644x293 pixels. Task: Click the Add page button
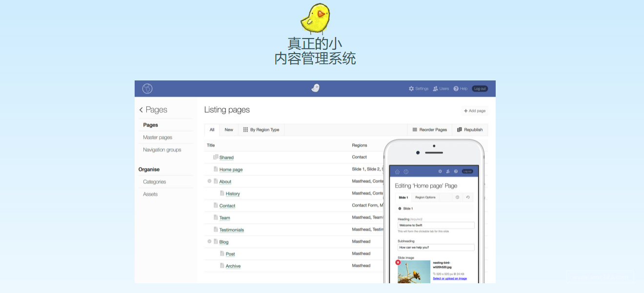tap(475, 111)
